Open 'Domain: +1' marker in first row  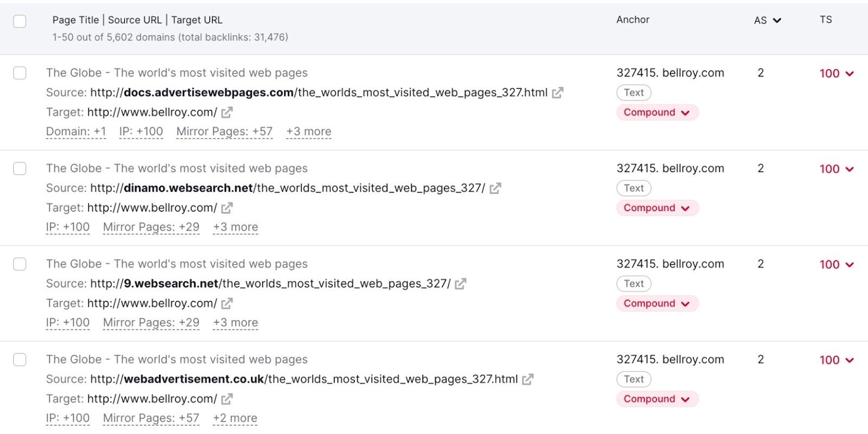[76, 131]
